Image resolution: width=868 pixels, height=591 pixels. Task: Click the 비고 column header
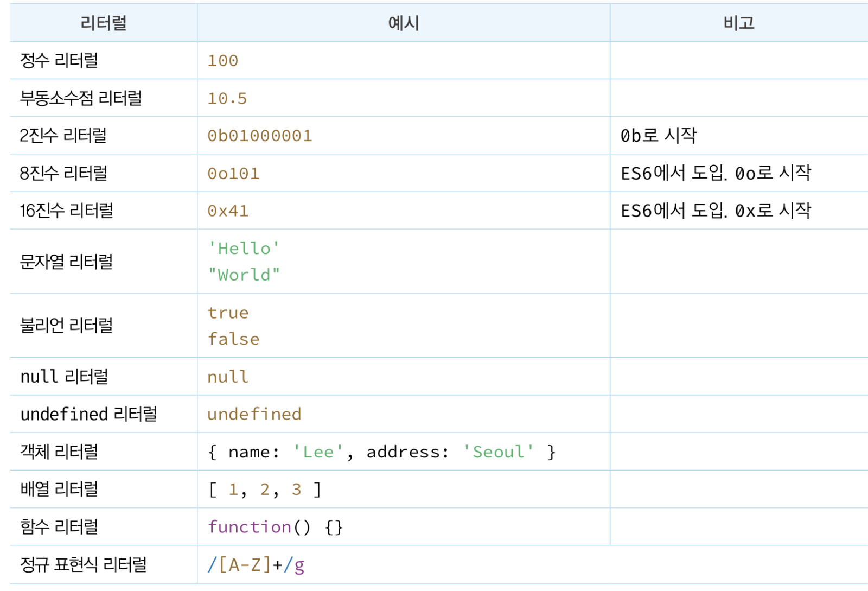[x=738, y=23]
